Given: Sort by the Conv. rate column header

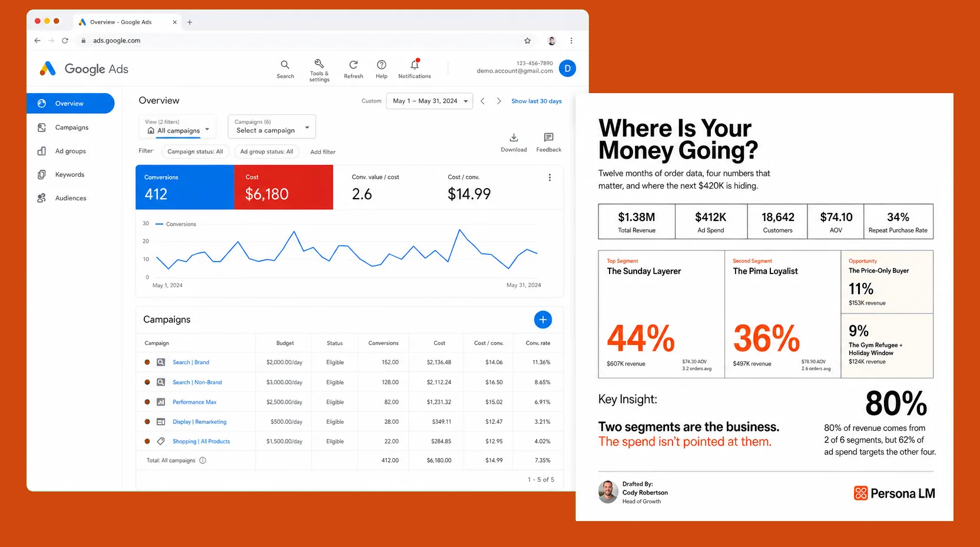Looking at the screenshot, I should 538,343.
